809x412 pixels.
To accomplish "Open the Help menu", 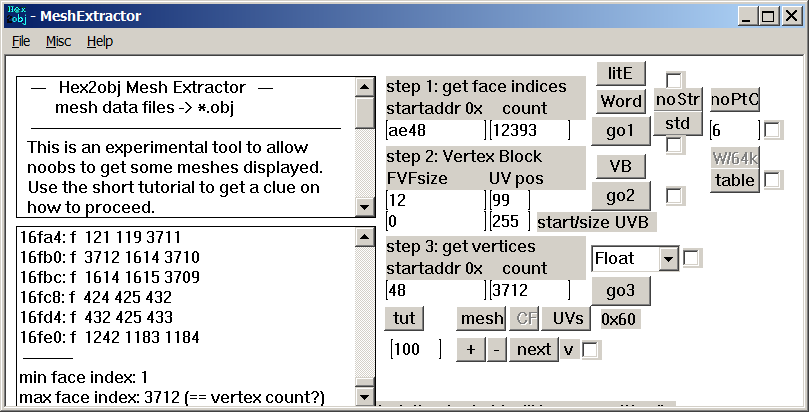I will pos(100,41).
